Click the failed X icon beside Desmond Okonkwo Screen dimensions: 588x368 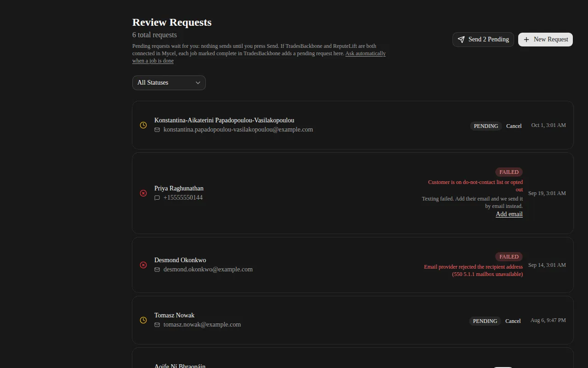tap(143, 265)
